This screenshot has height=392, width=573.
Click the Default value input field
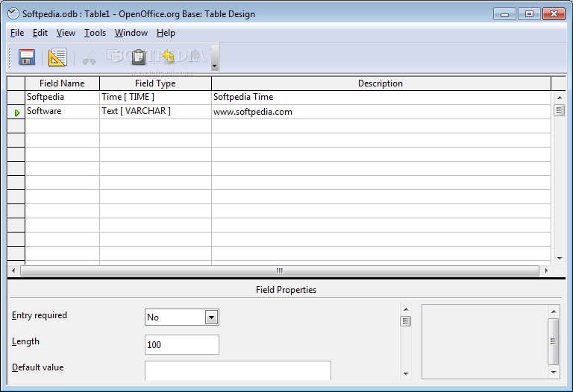(238, 370)
